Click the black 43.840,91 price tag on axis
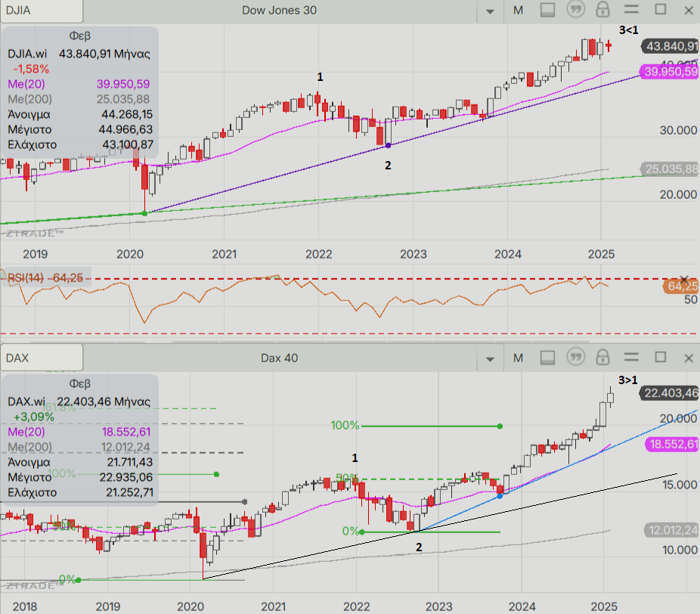 [670, 46]
